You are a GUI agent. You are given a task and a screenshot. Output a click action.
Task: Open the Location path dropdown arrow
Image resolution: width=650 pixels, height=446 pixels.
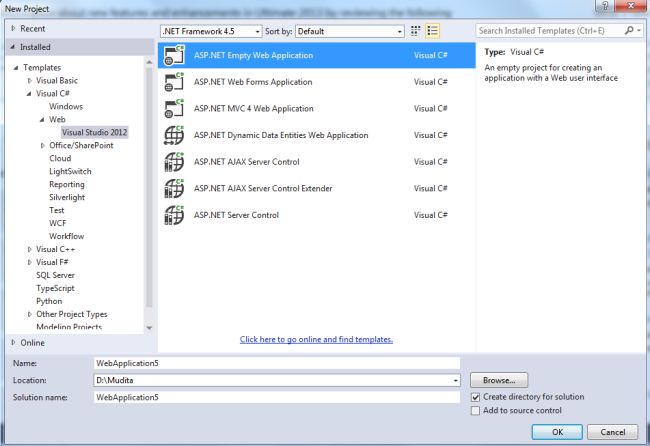click(x=455, y=380)
